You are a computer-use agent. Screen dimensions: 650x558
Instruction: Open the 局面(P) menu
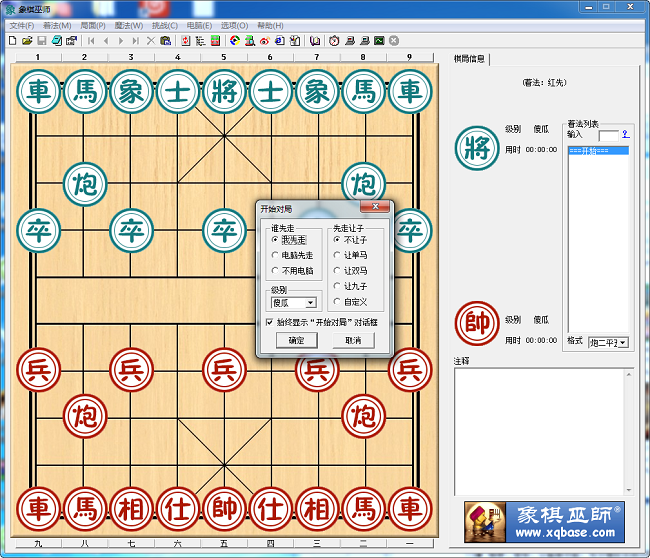click(x=93, y=26)
